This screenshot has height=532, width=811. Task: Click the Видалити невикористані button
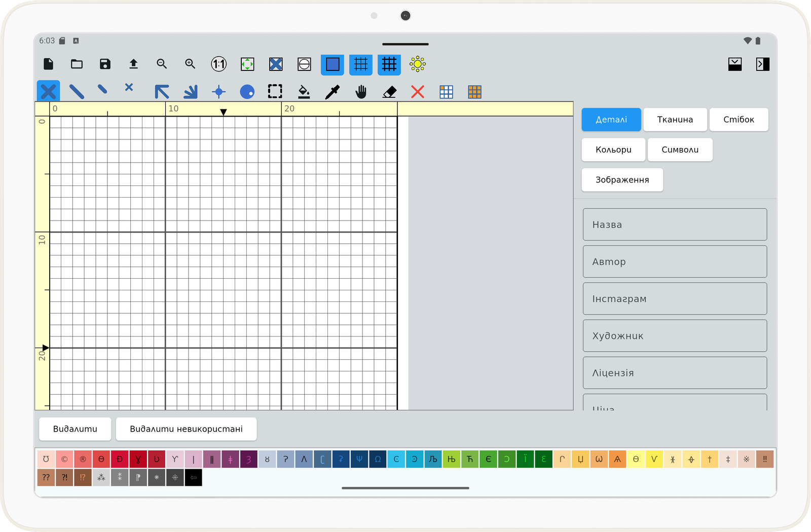(187, 429)
